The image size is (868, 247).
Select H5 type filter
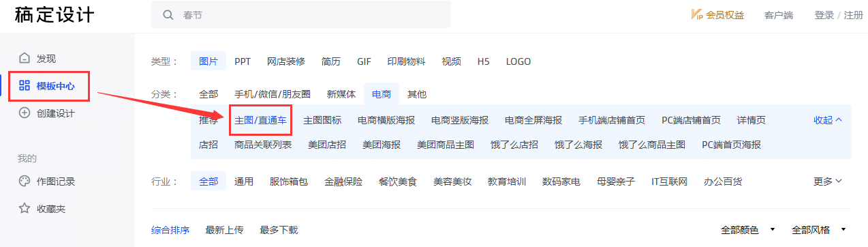click(483, 61)
